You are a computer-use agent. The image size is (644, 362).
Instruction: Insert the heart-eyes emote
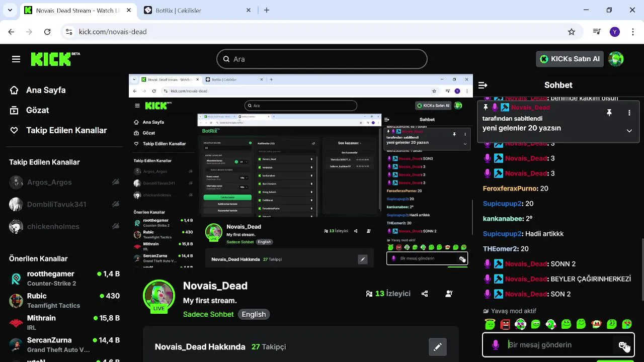pos(627,324)
